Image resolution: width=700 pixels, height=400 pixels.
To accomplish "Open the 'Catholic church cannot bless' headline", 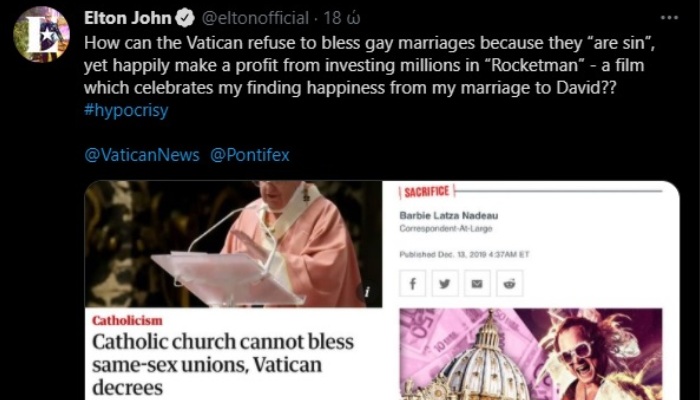I will [223, 365].
